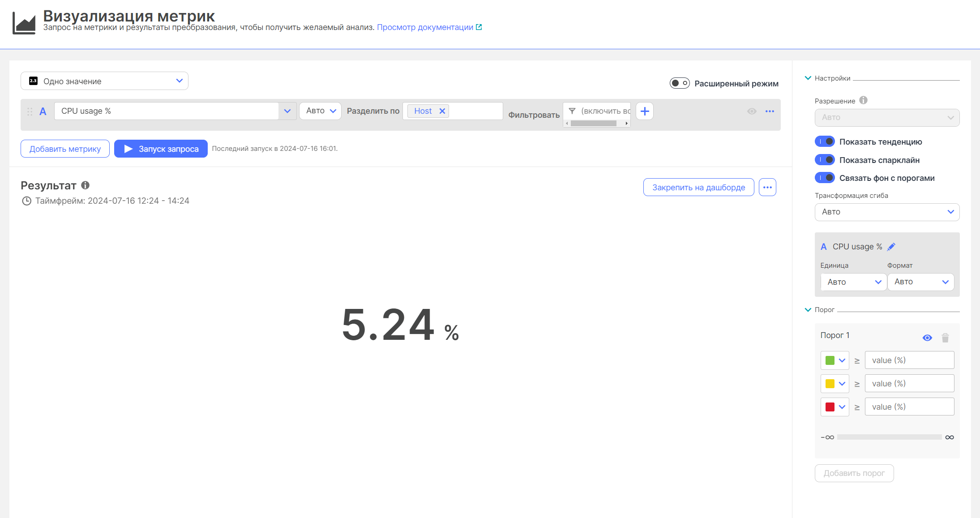Viewport: 980px width, 518px height.
Task: Open the three-dots menu in metric row
Action: 770,111
